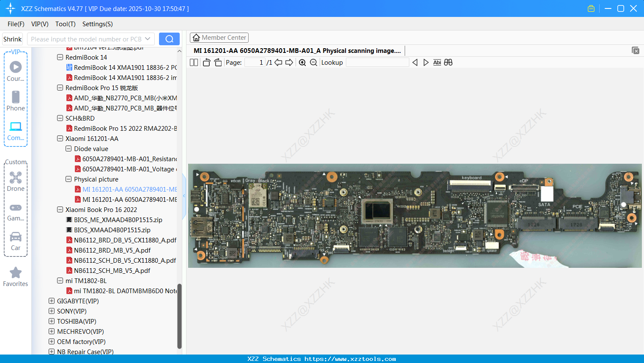Click the Shrink button
644x363 pixels.
[13, 39]
